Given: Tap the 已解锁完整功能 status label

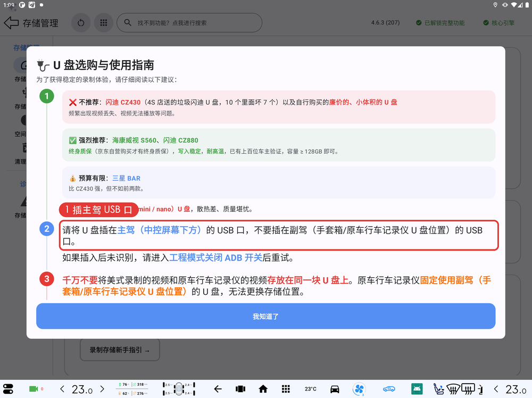Looking at the screenshot, I should point(440,23).
